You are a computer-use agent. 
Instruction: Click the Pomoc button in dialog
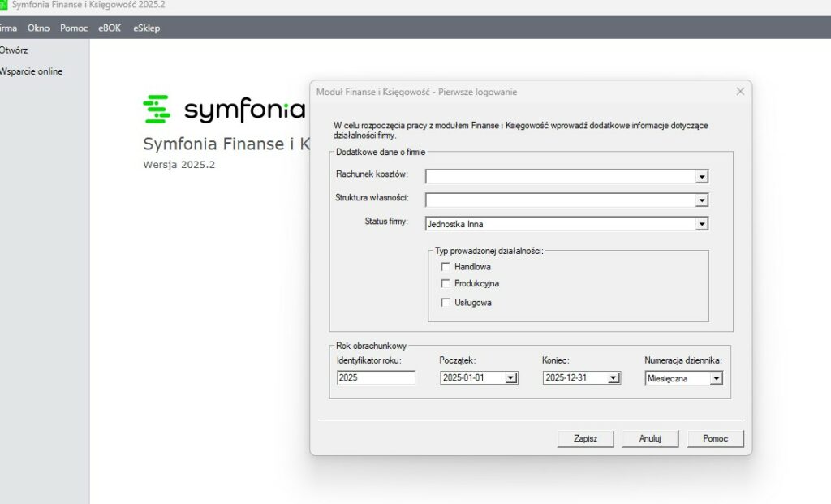[716, 439]
